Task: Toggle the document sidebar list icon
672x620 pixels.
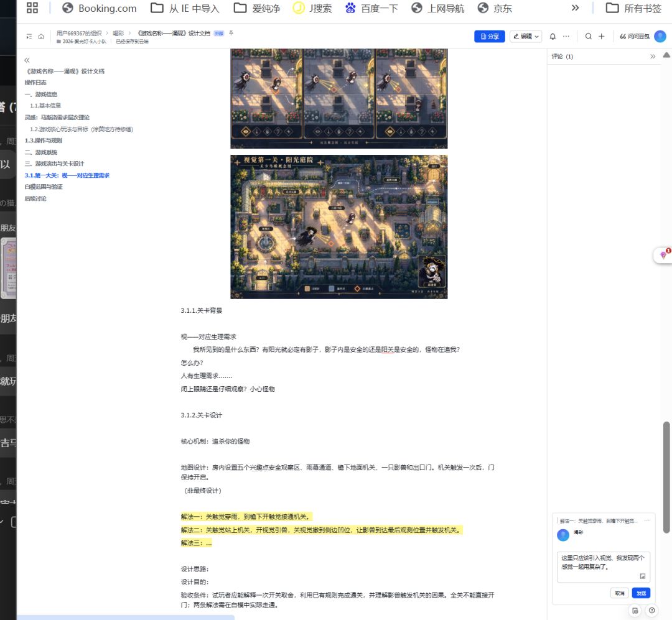Action: point(29,37)
